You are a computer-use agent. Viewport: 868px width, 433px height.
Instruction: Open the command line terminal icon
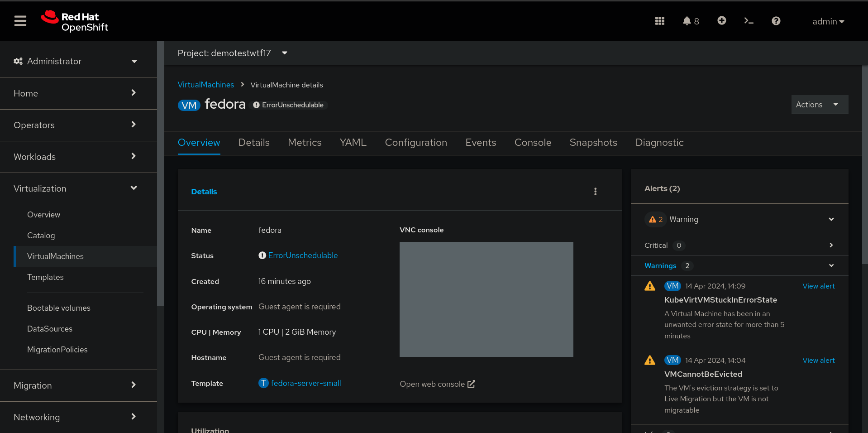pos(749,21)
